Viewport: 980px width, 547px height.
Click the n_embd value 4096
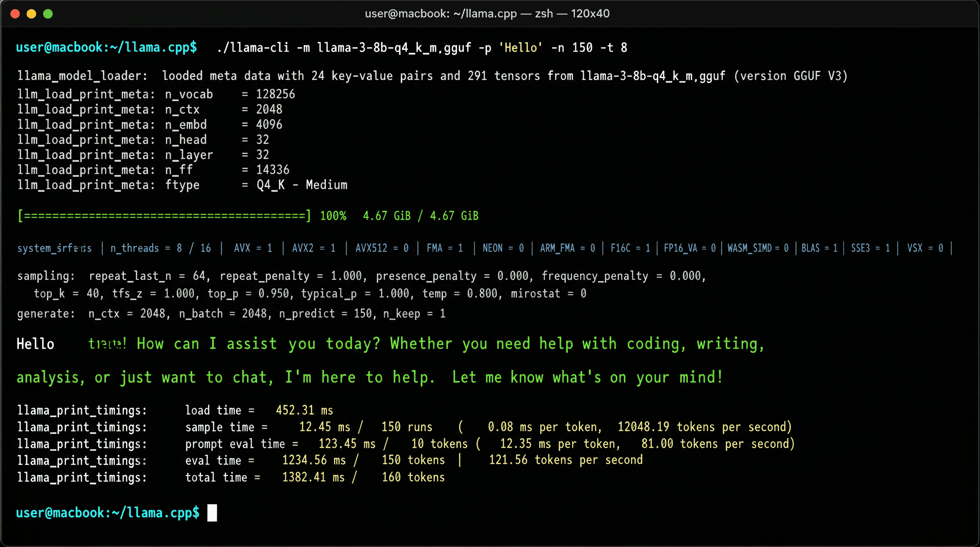click(269, 124)
